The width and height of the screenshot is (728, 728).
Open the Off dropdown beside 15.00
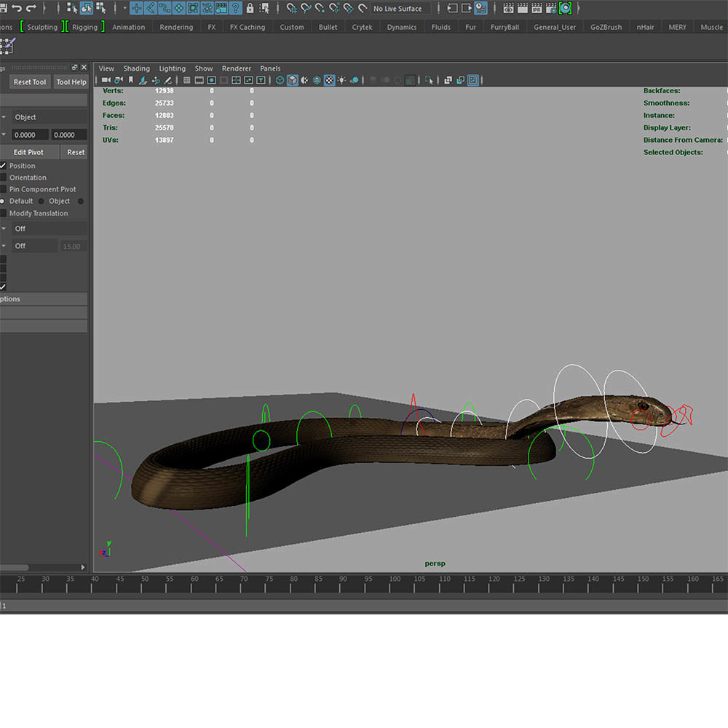[29, 245]
